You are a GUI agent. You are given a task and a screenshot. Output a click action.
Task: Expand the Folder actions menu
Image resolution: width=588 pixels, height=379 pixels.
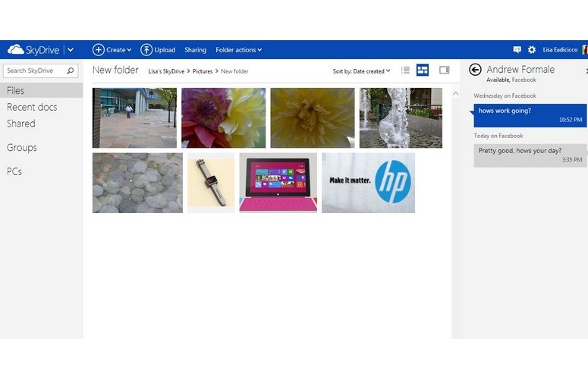[238, 49]
